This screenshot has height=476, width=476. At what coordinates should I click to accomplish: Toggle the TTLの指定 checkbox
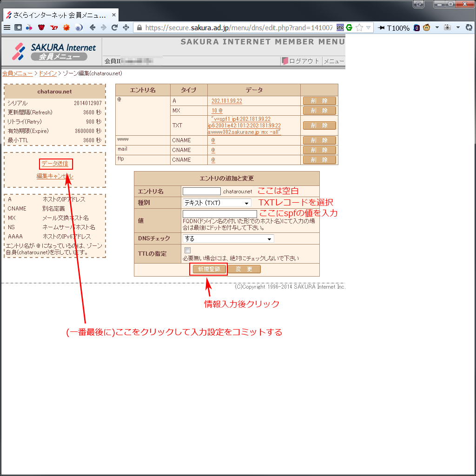[188, 250]
